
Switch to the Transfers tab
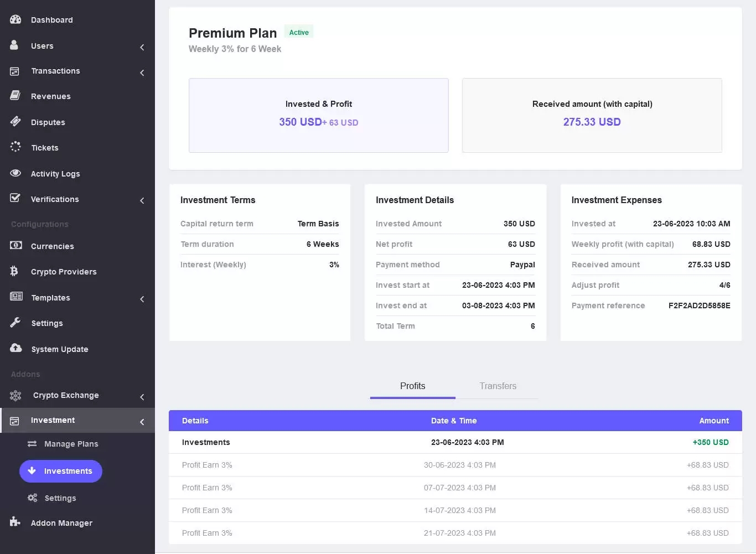coord(498,386)
